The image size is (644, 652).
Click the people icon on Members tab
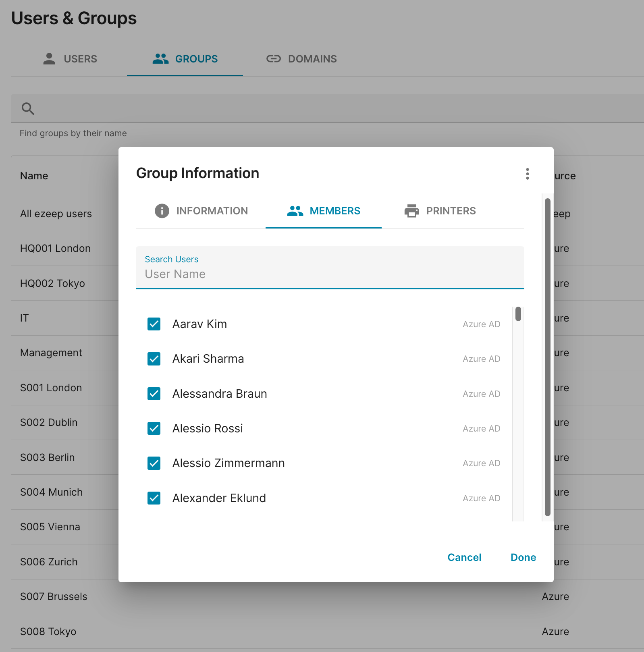point(295,211)
